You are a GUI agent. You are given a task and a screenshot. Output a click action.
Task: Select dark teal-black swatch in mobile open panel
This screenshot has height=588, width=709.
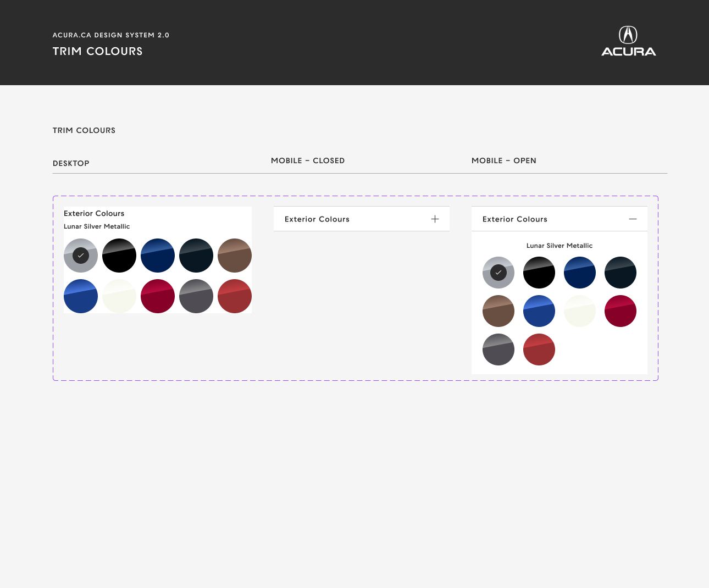tap(621, 273)
